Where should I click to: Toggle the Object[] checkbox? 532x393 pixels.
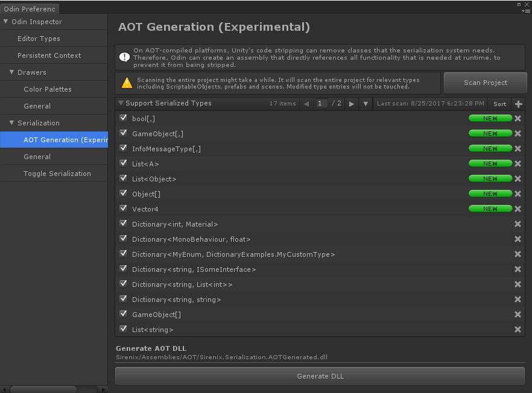point(123,193)
